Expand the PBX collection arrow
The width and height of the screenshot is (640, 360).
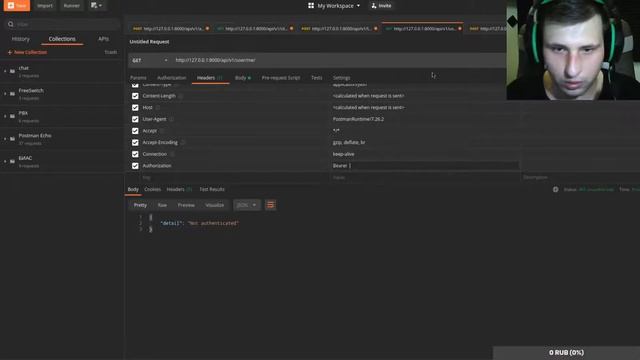click(x=5, y=116)
